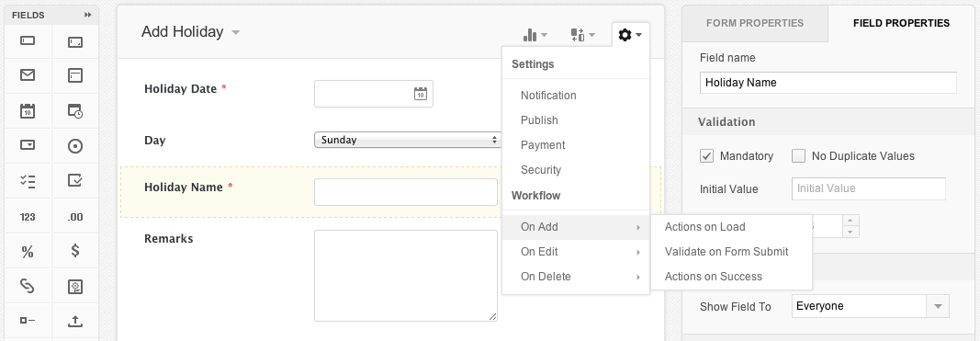Add a multi select checklist field
This screenshot has width=980, height=341.
point(28,181)
